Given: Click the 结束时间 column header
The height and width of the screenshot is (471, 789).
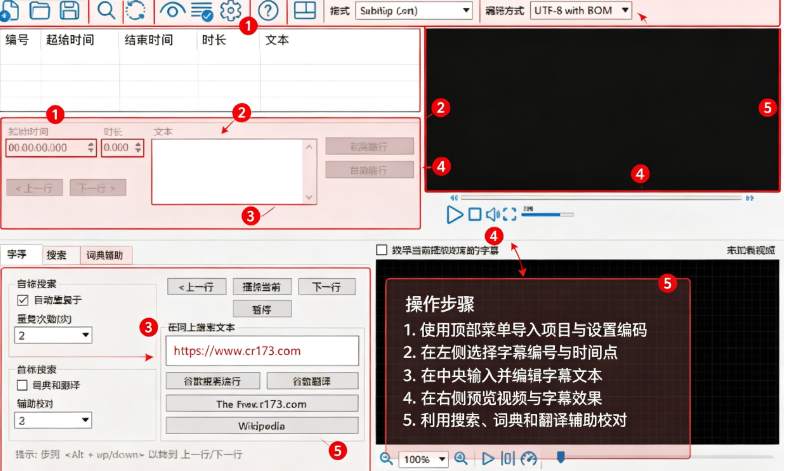Looking at the screenshot, I should pyautogui.click(x=148, y=40).
